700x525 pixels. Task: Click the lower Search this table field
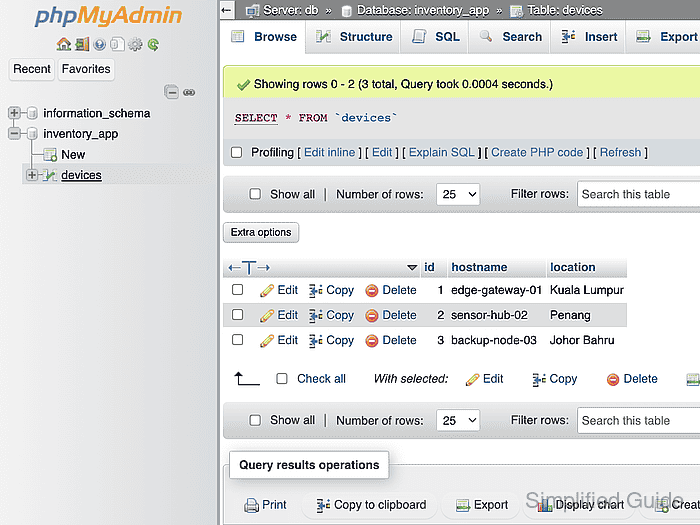coord(638,421)
